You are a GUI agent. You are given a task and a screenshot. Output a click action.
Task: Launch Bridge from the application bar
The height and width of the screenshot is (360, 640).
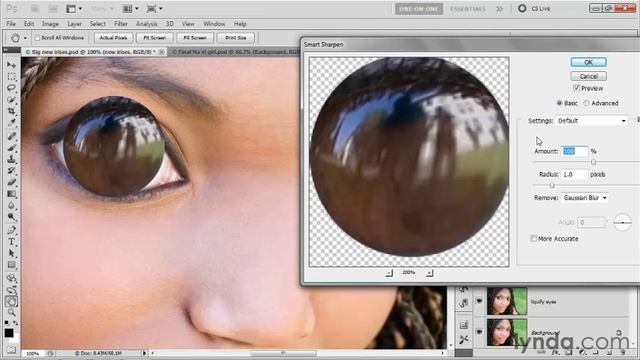pyautogui.click(x=35, y=9)
